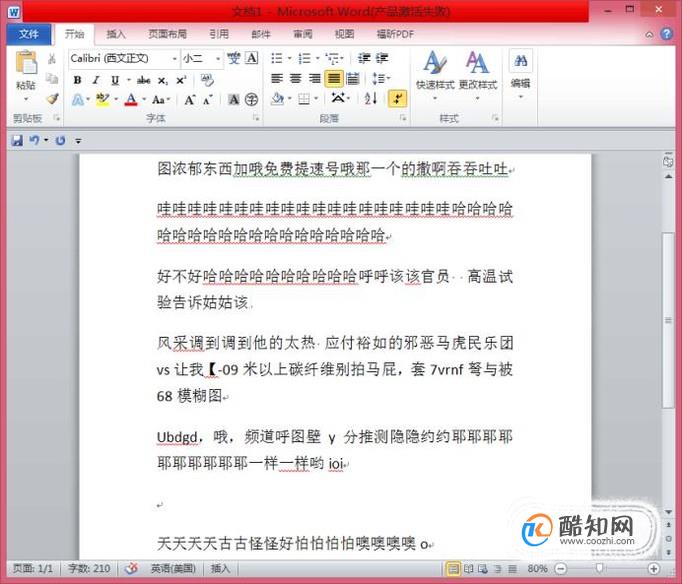Switch to Web Layout view
682x584 pixels.
tap(483, 568)
